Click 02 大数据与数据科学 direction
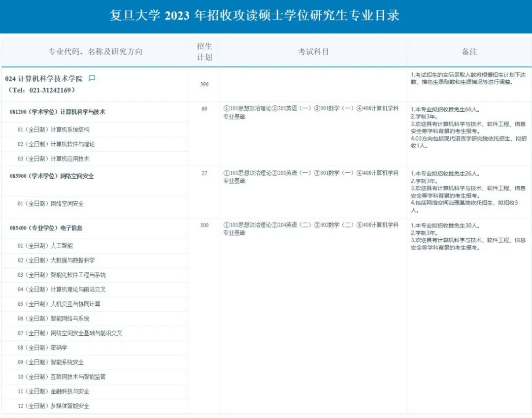The height and width of the screenshot is (418, 532). (x=56, y=260)
